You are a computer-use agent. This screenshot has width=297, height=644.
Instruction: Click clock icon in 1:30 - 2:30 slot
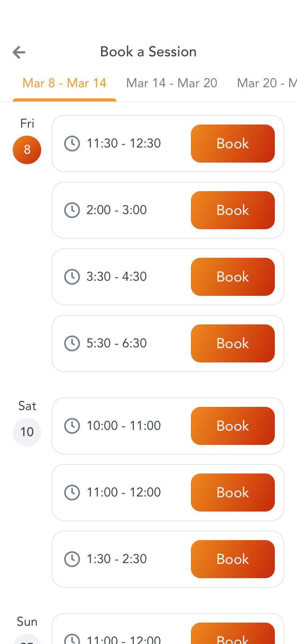click(x=72, y=559)
